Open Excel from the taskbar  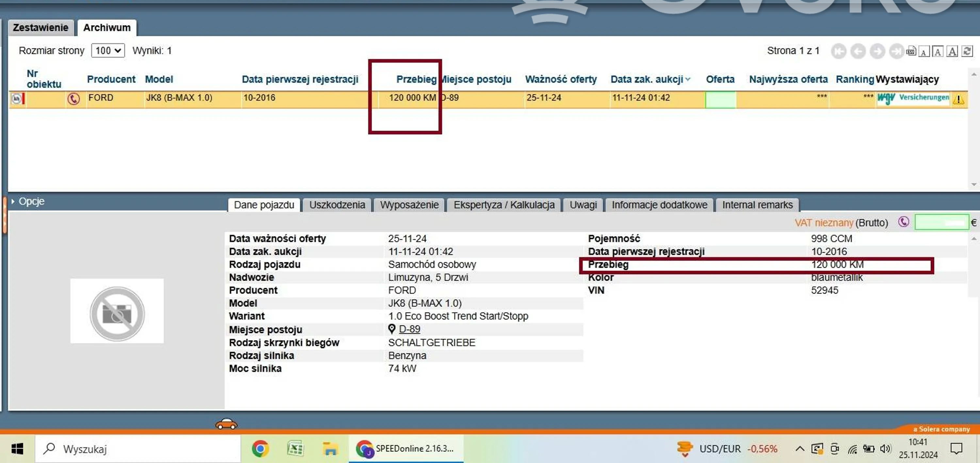(295, 449)
